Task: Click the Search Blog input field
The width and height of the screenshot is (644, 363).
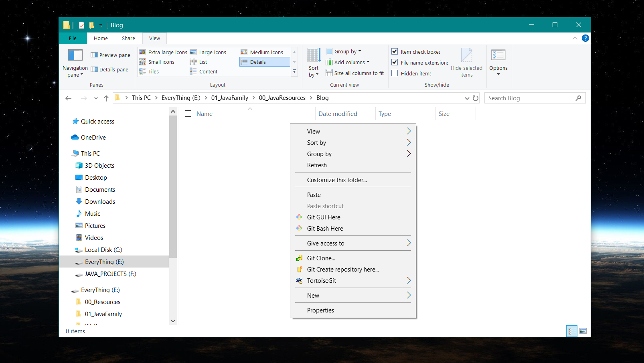Action: [529, 98]
